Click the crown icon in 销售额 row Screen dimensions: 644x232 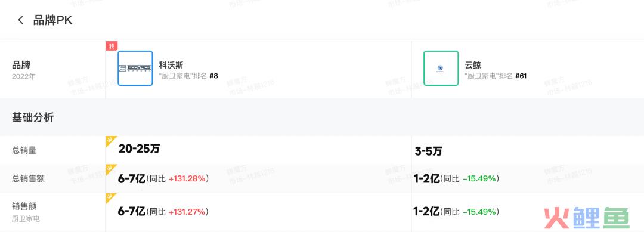(110, 198)
